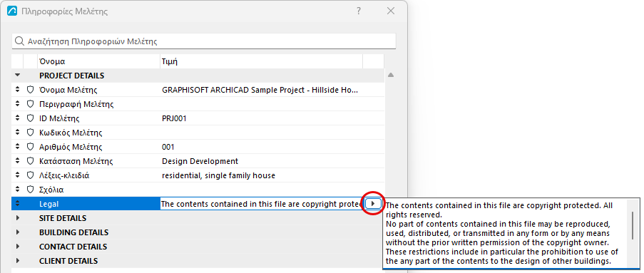Screen dimensions: 644x273
Task: Expand the CONTACT DETAILS group
Action: (17, 247)
